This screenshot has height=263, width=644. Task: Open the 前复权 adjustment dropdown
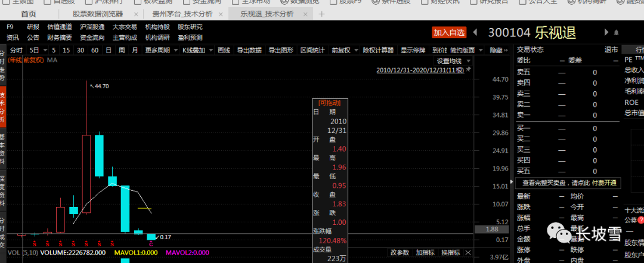coord(356,50)
